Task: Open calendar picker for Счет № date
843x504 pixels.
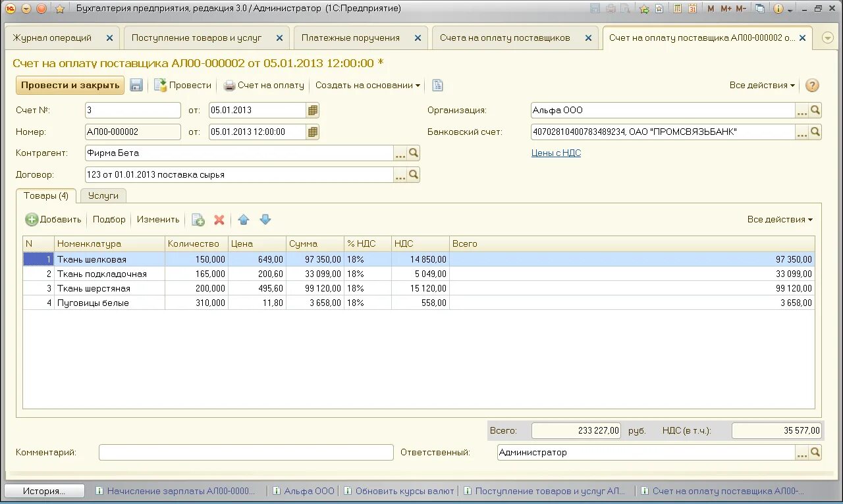Action: [x=313, y=110]
